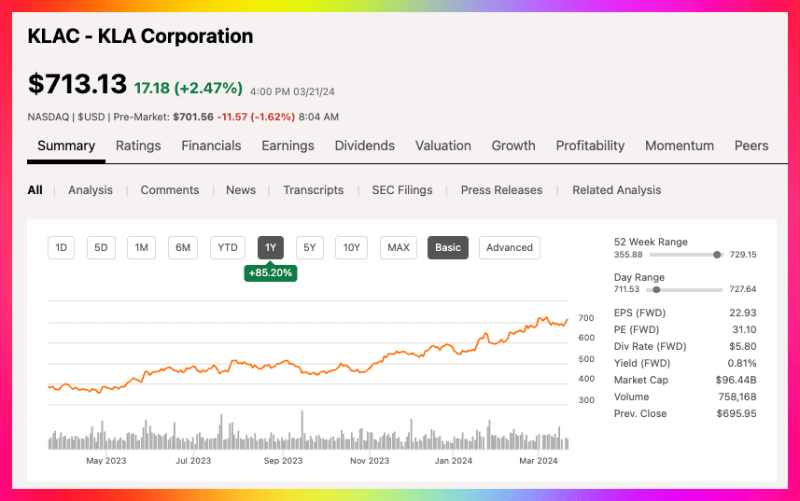The width and height of the screenshot is (800, 501).
Task: Set chart range to 5D
Action: click(101, 247)
